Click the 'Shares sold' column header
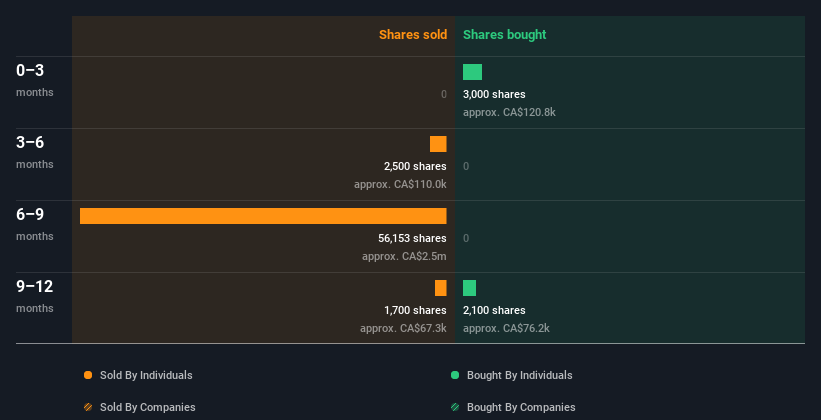This screenshot has height=420, width=821. [x=413, y=35]
